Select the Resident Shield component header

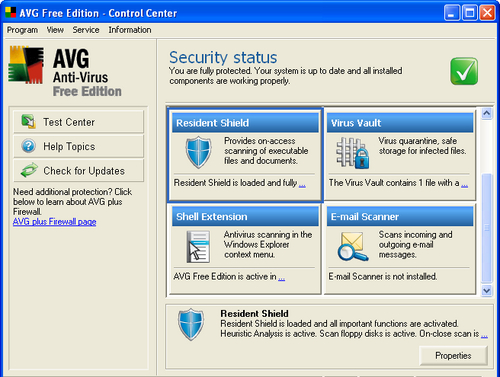(245, 123)
